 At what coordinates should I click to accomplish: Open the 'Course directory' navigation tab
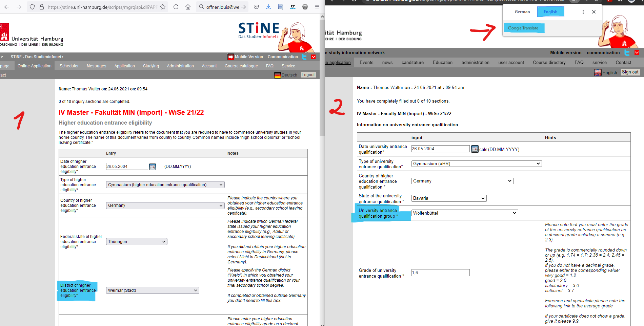pyautogui.click(x=549, y=62)
